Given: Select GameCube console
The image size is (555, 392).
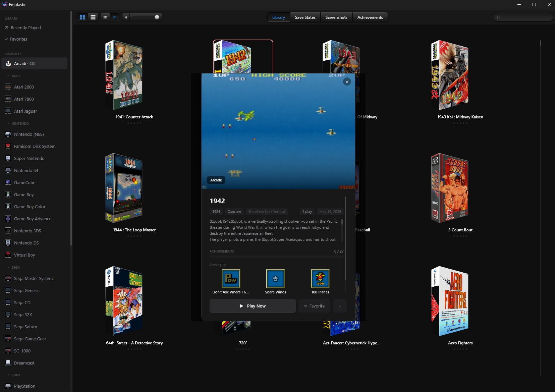Looking at the screenshot, I should [x=34, y=182].
